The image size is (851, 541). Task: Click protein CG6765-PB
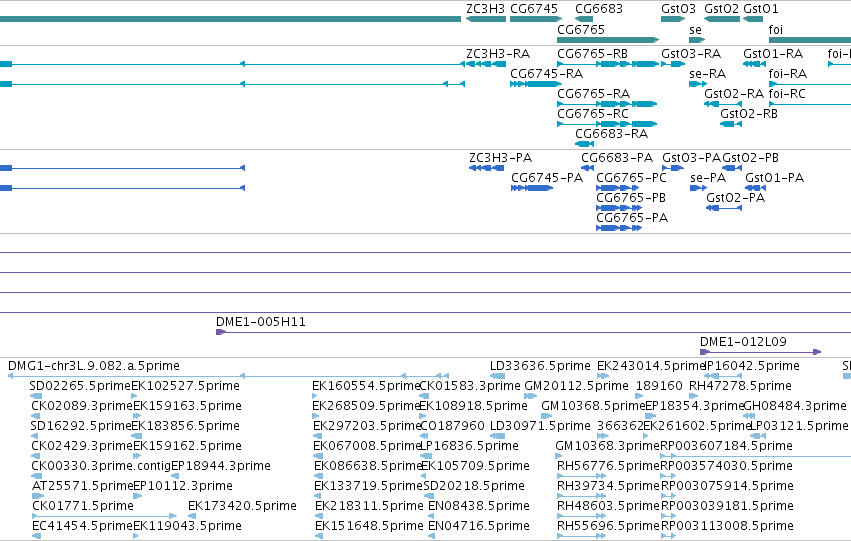(619, 208)
